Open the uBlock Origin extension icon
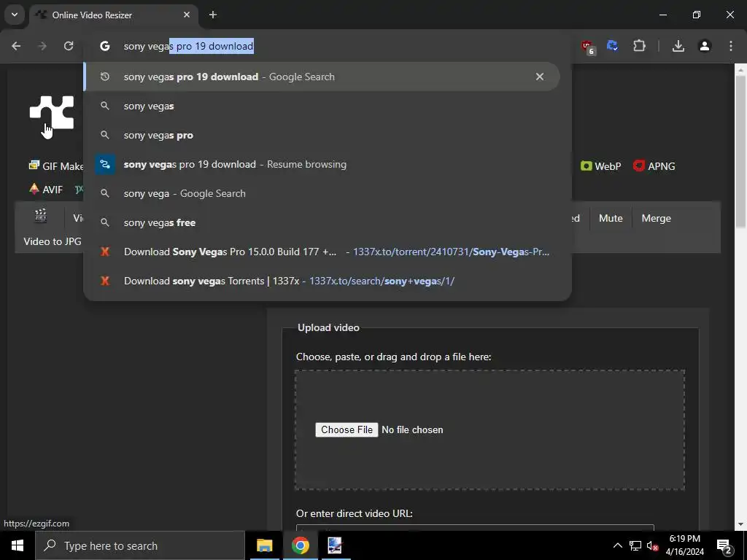This screenshot has width=747, height=560. 587,47
